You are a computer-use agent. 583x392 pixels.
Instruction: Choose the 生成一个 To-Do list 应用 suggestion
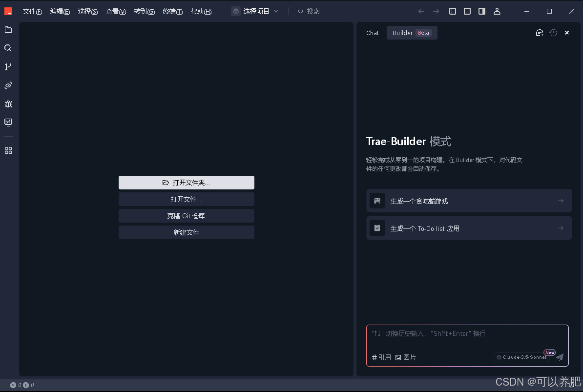(x=469, y=228)
